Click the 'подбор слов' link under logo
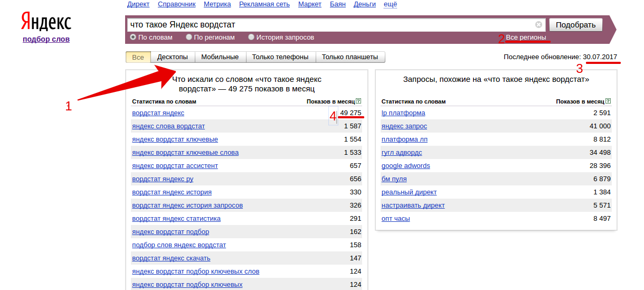Viewport: 644px width, 290px height. click(46, 39)
